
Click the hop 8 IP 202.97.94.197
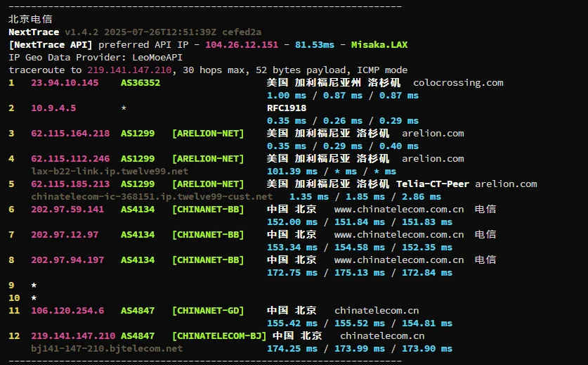point(67,260)
